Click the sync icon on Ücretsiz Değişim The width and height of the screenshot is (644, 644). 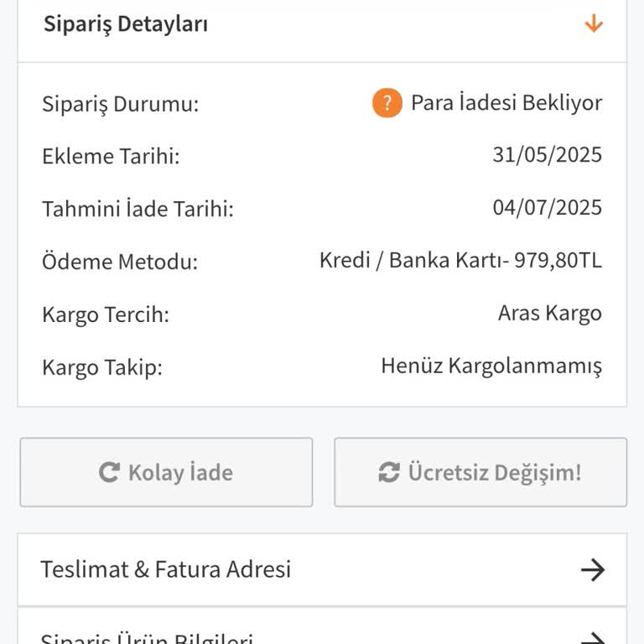point(389,473)
